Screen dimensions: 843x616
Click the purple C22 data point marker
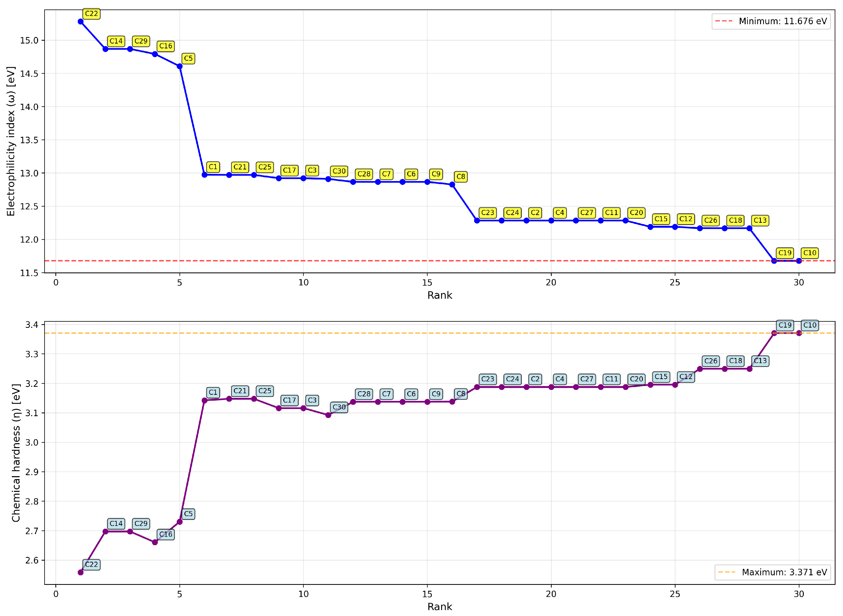[81, 572]
